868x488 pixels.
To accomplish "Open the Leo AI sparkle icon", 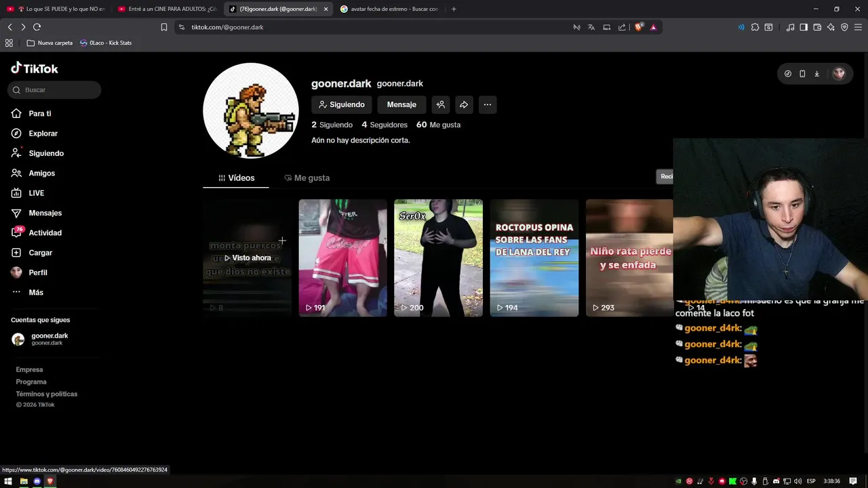I will (831, 27).
